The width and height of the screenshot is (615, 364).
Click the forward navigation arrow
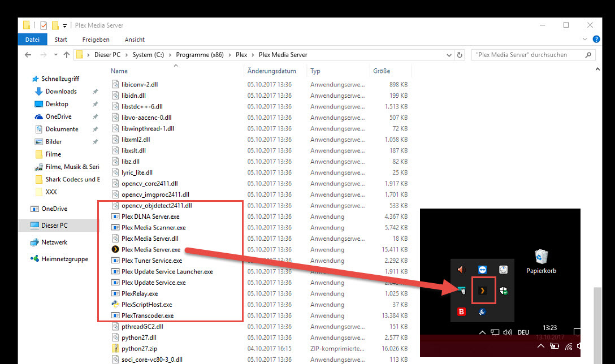[44, 55]
